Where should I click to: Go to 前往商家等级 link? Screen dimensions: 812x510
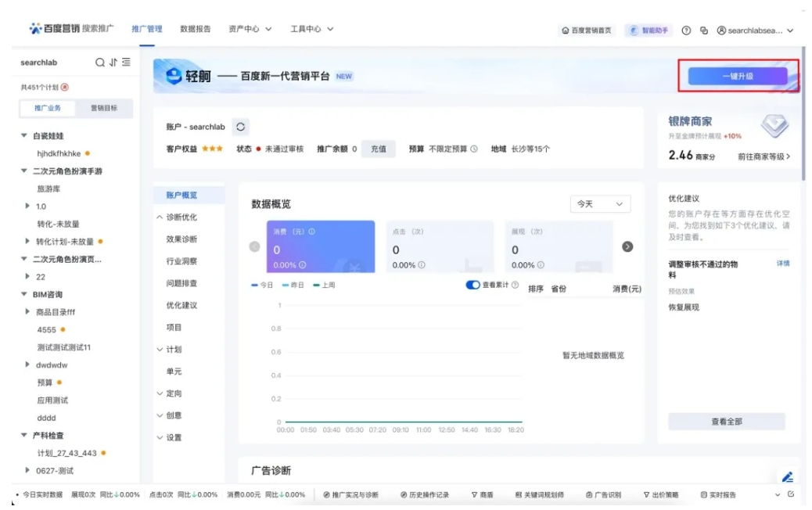(x=763, y=156)
